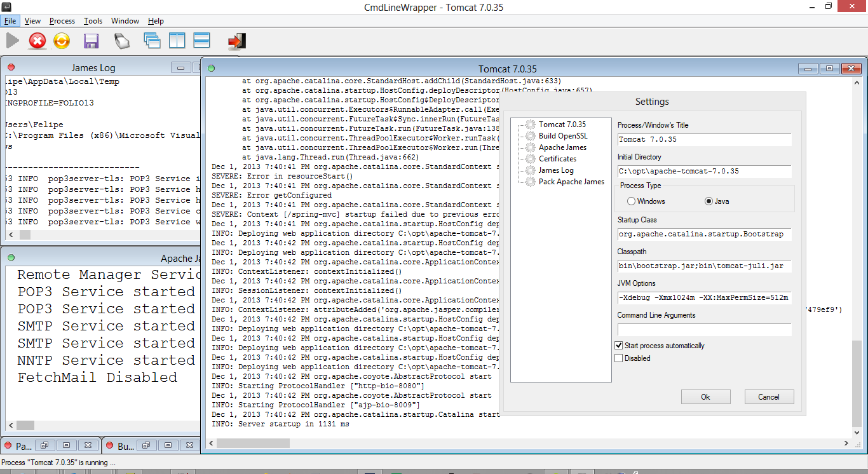Screen dimensions: 868x474
Task: Select the Java process type radio
Action: point(709,201)
